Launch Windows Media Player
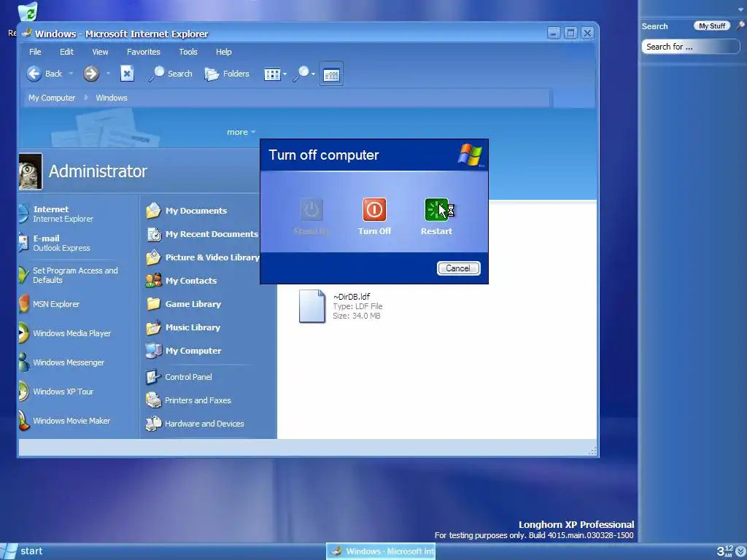 click(65, 333)
